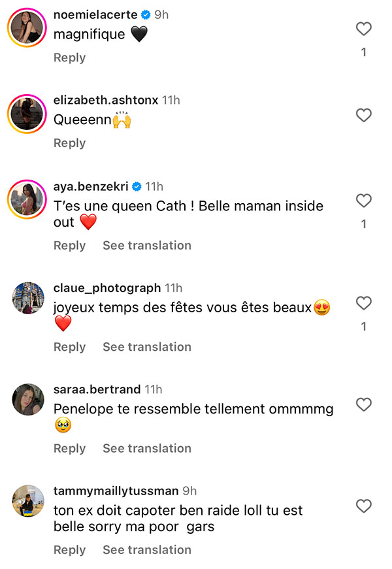The height and width of the screenshot is (569, 392).
Task: Open noemielacerte's profile picture
Action: coord(27,27)
